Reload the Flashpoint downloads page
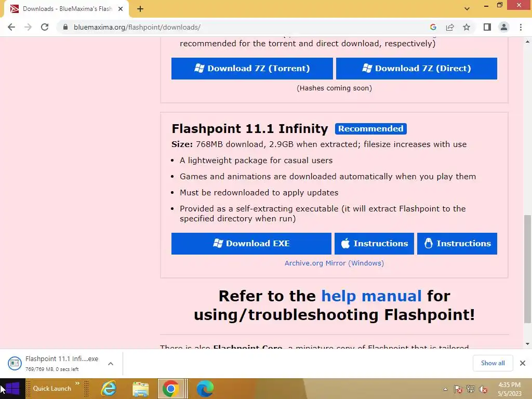Image resolution: width=532 pixels, height=399 pixels. tap(45, 27)
